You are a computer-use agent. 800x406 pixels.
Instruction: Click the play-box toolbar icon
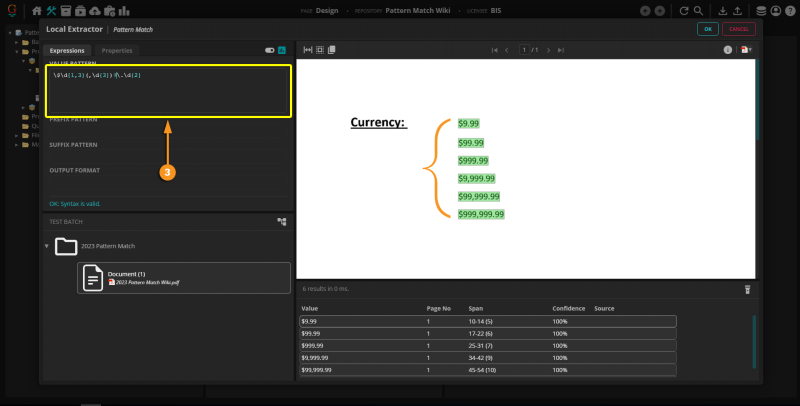80,11
